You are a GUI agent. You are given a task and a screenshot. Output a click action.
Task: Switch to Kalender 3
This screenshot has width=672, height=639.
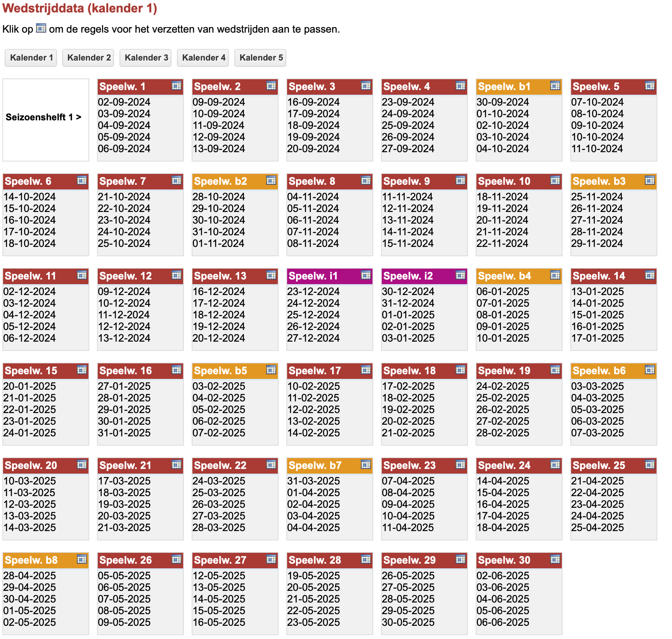pyautogui.click(x=146, y=58)
